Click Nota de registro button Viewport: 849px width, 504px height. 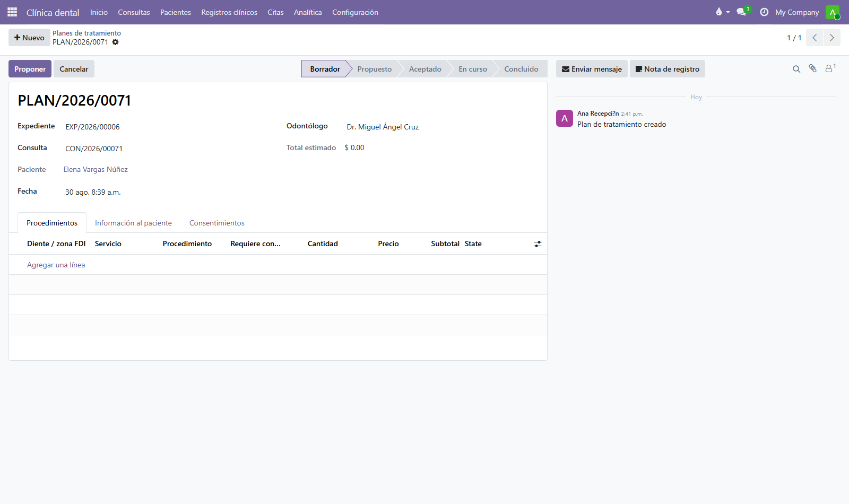(668, 69)
